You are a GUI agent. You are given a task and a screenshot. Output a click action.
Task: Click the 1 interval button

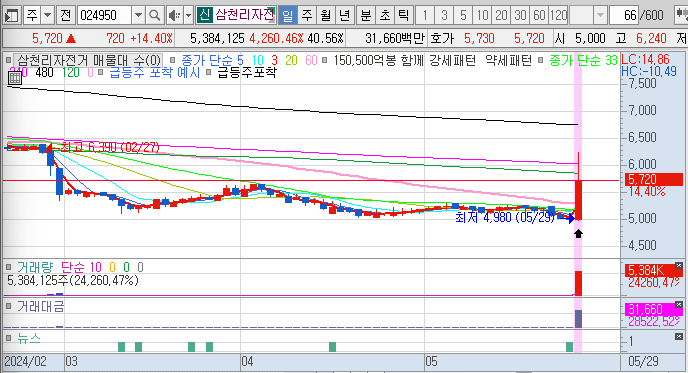coord(425,16)
